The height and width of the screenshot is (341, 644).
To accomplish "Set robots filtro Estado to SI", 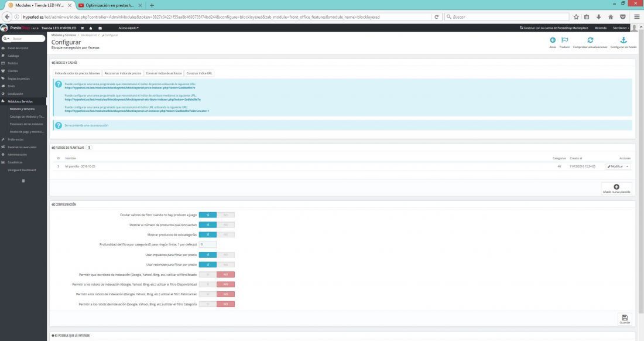I will point(208,274).
